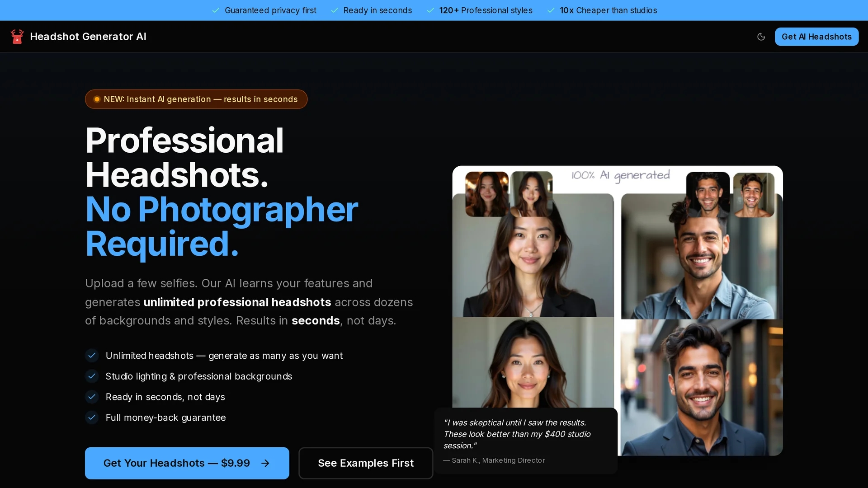The image size is (868, 488).
Task: Click the orange dot in the NEW badge
Action: pos(97,99)
